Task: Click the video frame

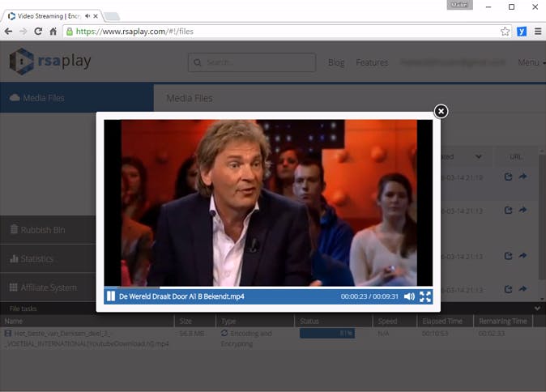Action: (268, 203)
